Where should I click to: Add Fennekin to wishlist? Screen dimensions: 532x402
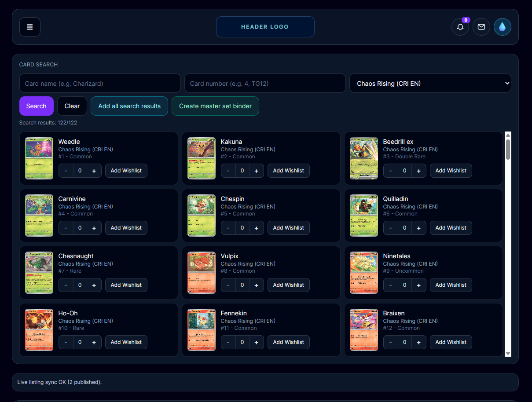click(289, 342)
